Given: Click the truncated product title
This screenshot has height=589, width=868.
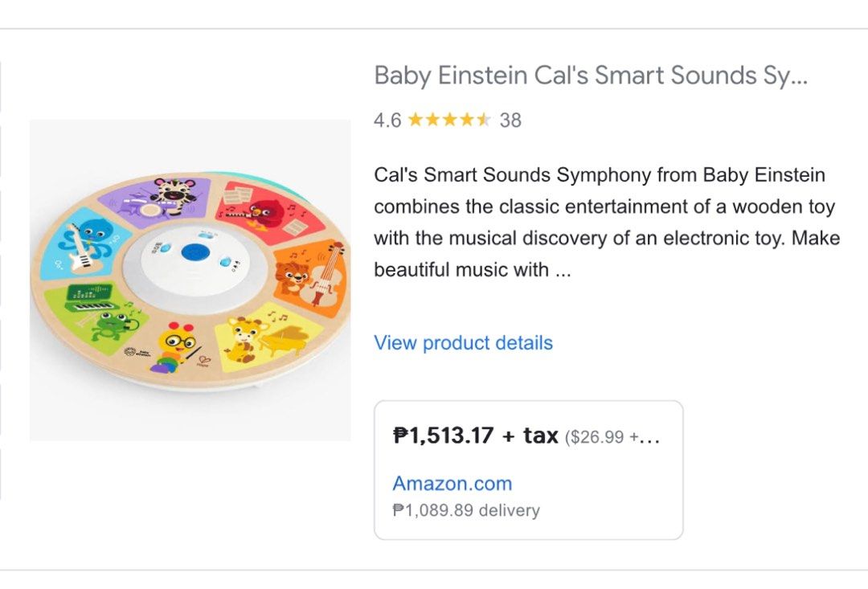Looking at the screenshot, I should (591, 76).
